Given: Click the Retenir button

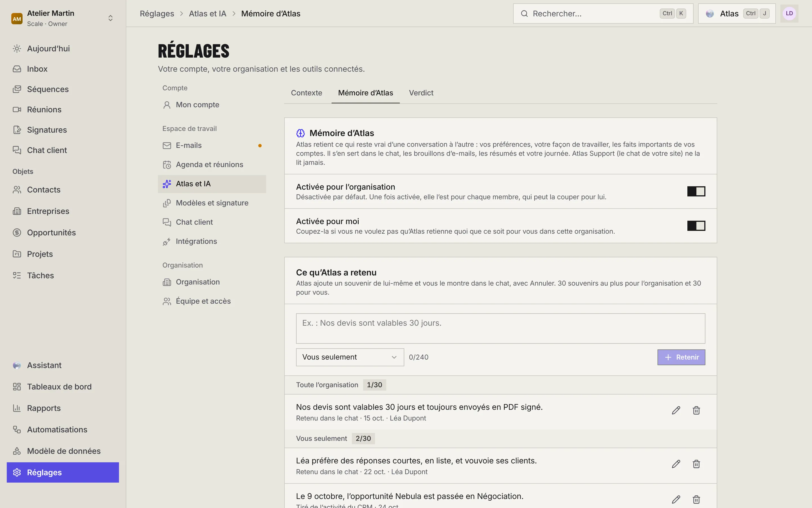Looking at the screenshot, I should coord(681,357).
